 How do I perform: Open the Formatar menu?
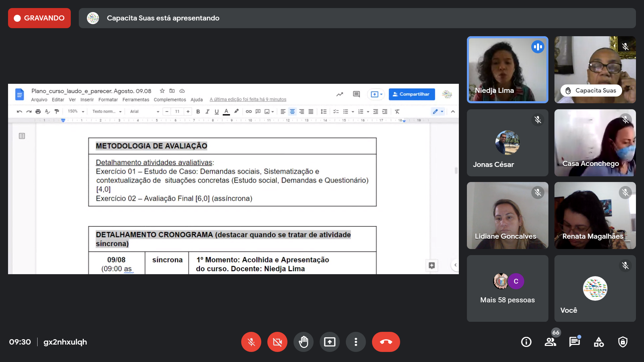pos(108,100)
